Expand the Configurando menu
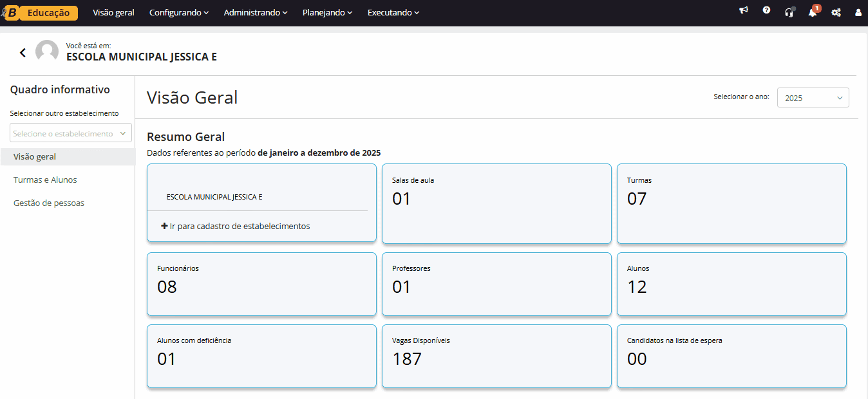868x399 pixels. [x=179, y=12]
